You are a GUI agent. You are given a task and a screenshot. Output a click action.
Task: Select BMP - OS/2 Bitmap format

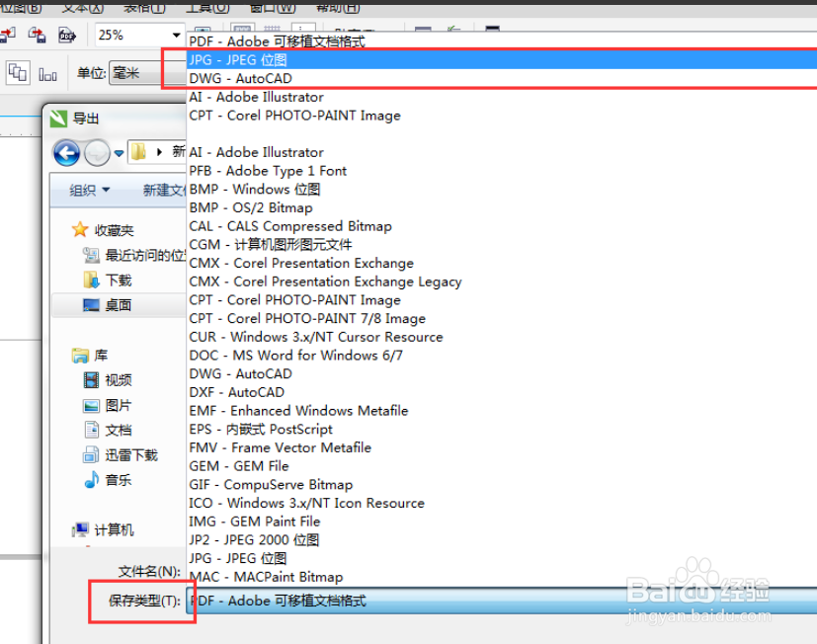251,207
